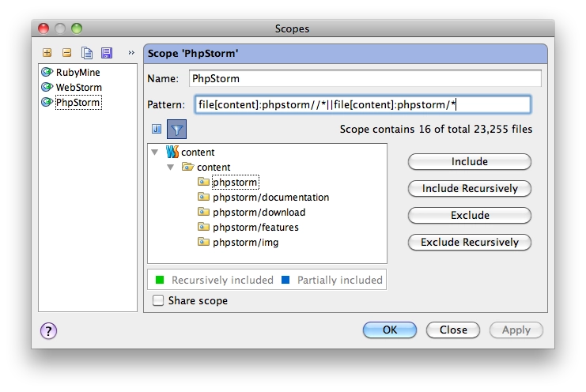This screenshot has height=392, width=586.
Task: Click the WebStorm scope eye icon
Action: [x=47, y=87]
